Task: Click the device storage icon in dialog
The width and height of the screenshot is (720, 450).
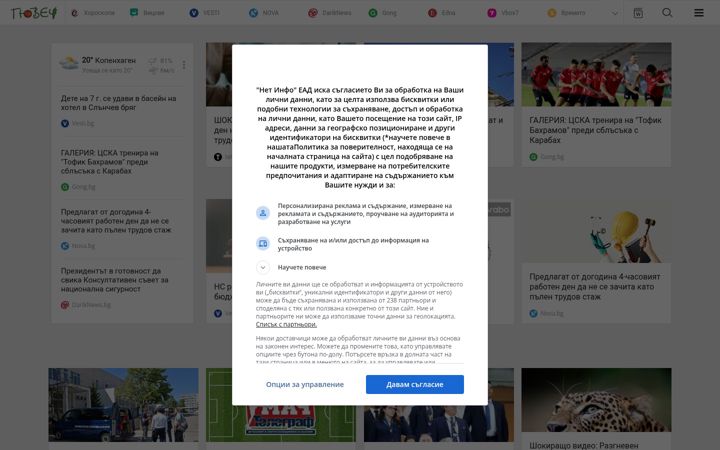Action: (x=263, y=244)
